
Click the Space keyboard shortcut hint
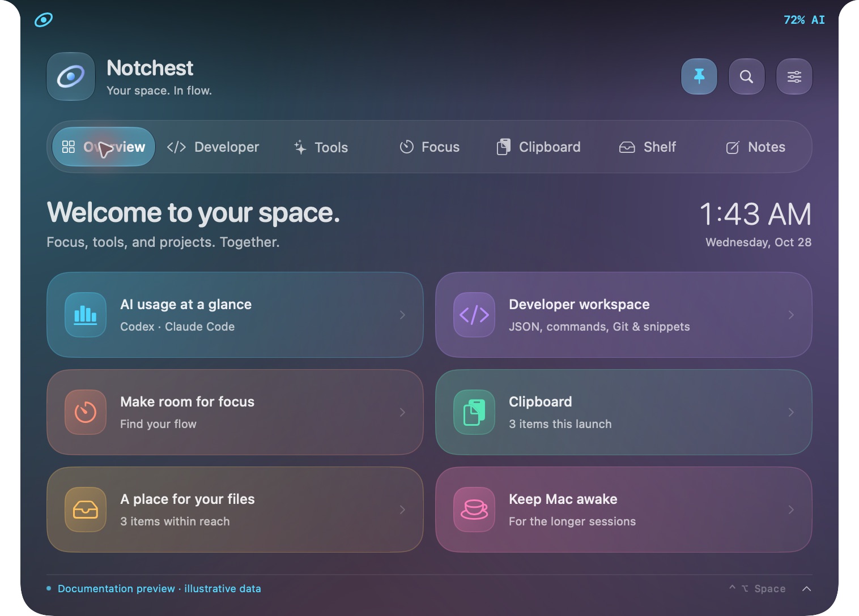757,589
